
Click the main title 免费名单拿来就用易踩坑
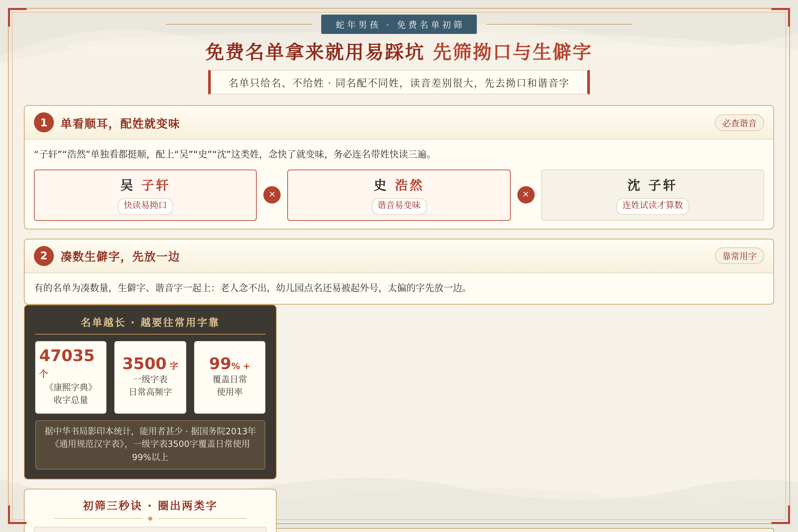315,52
